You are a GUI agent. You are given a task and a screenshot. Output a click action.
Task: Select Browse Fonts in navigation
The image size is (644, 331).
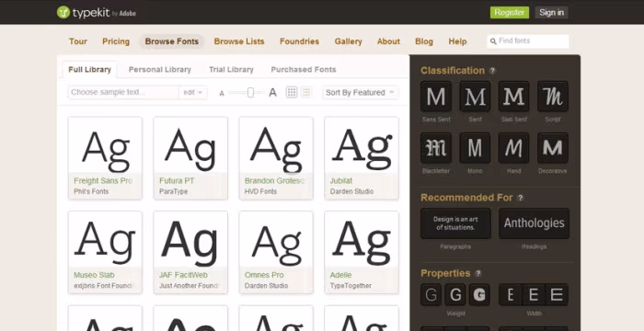pos(172,41)
